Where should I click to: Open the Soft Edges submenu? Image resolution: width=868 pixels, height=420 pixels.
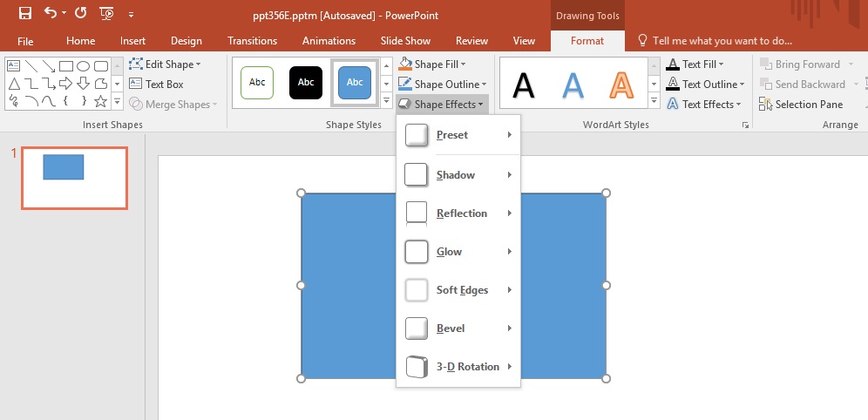(458, 290)
